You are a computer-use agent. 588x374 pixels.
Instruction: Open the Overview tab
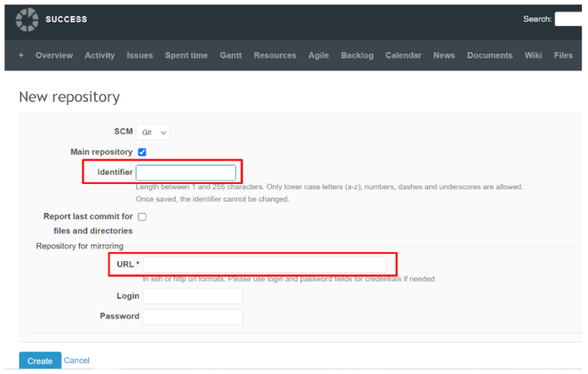pos(55,55)
